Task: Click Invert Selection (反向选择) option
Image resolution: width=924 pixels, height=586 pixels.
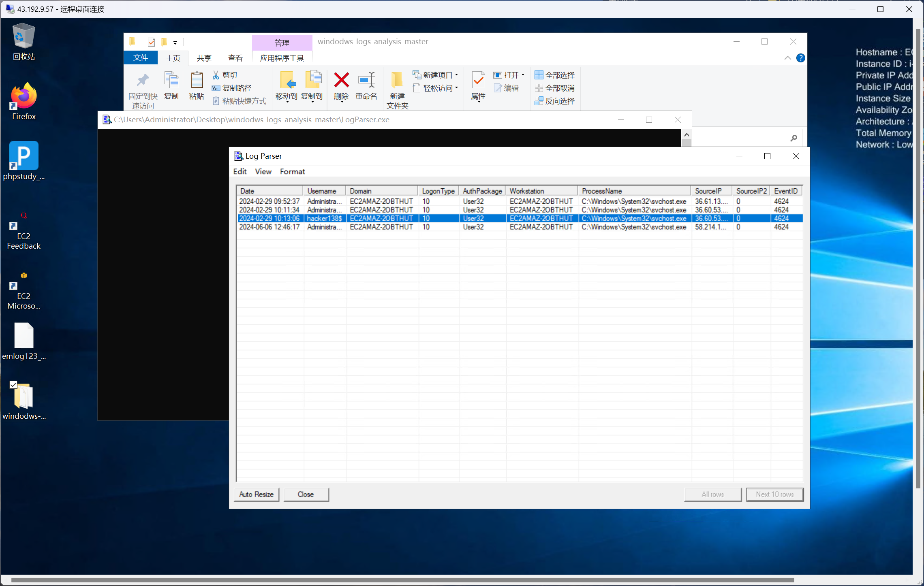Action: tap(555, 101)
